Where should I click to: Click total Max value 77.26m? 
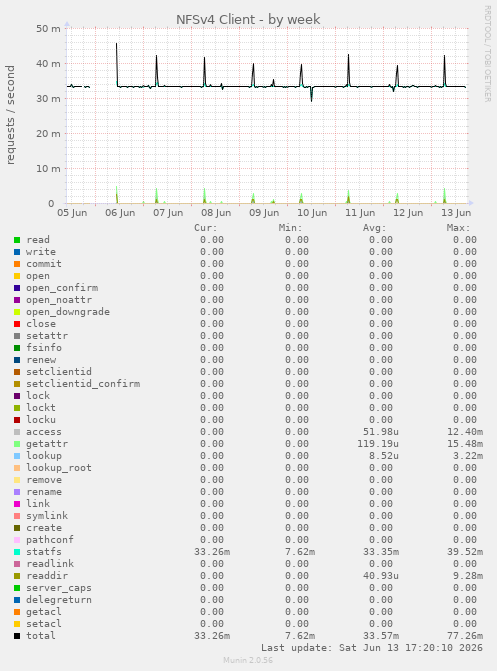[x=468, y=636]
